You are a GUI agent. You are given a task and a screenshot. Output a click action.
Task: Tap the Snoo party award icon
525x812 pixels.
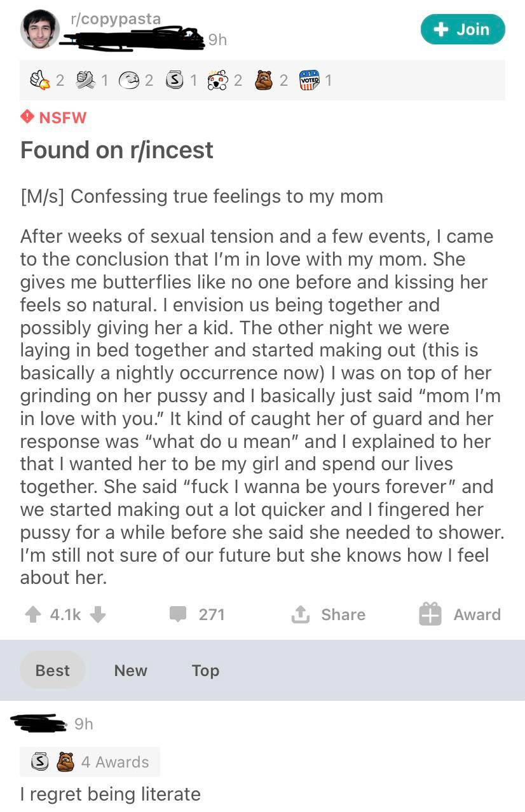(x=218, y=80)
